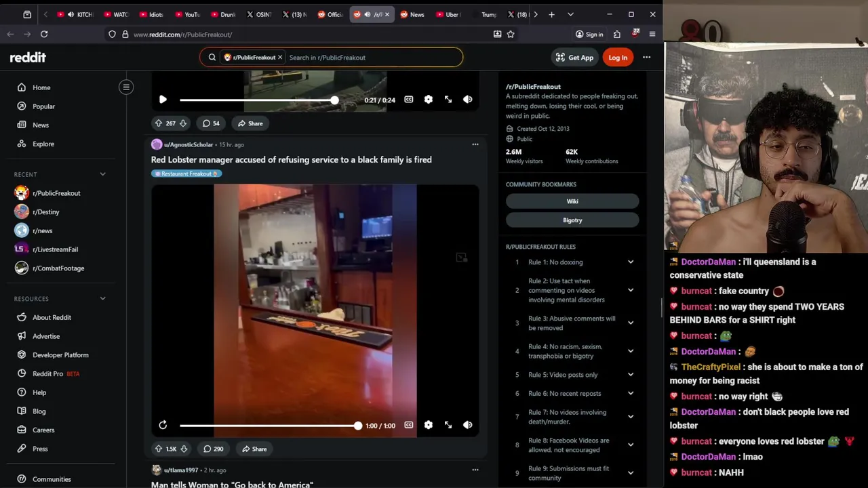Open r/Destiny from recent communities
Image resolution: width=868 pixels, height=488 pixels.
click(x=46, y=212)
